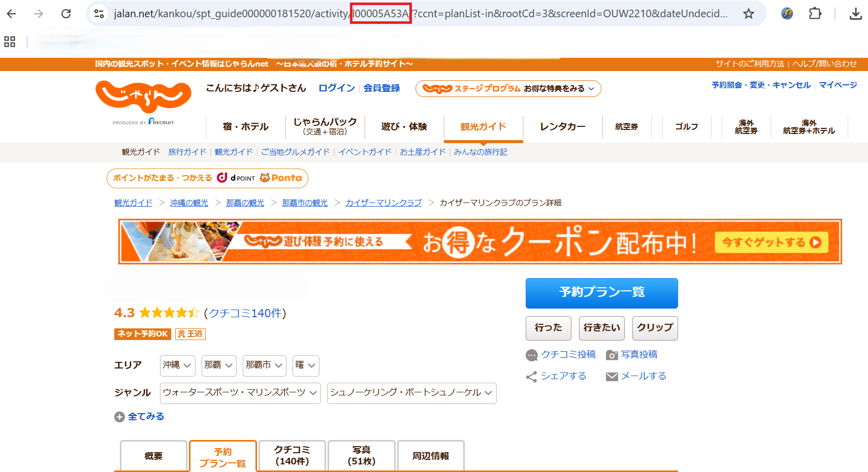Click the Jalan orange logo
Viewport: 868px width, 472px height.
143,96
